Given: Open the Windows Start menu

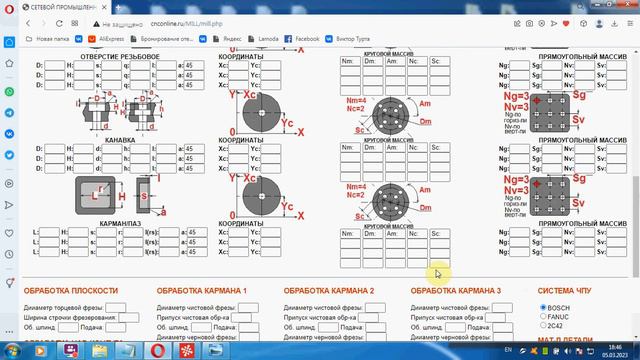Looking at the screenshot, I should (12, 351).
